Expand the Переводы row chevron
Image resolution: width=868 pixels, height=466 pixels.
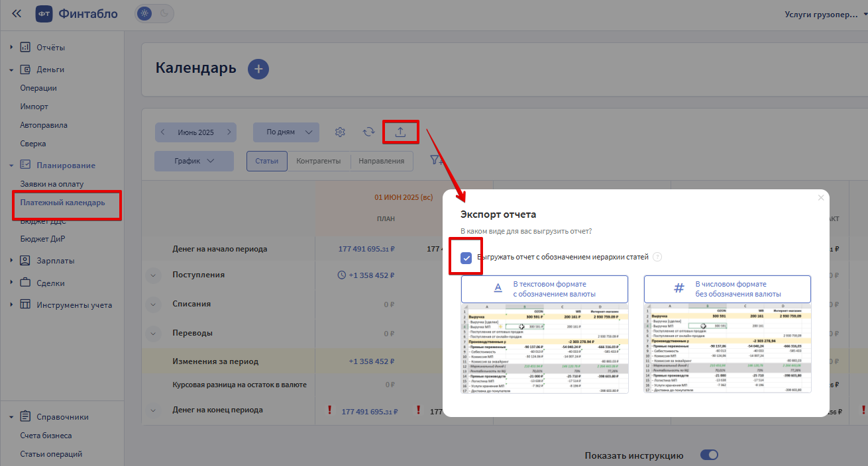[153, 333]
